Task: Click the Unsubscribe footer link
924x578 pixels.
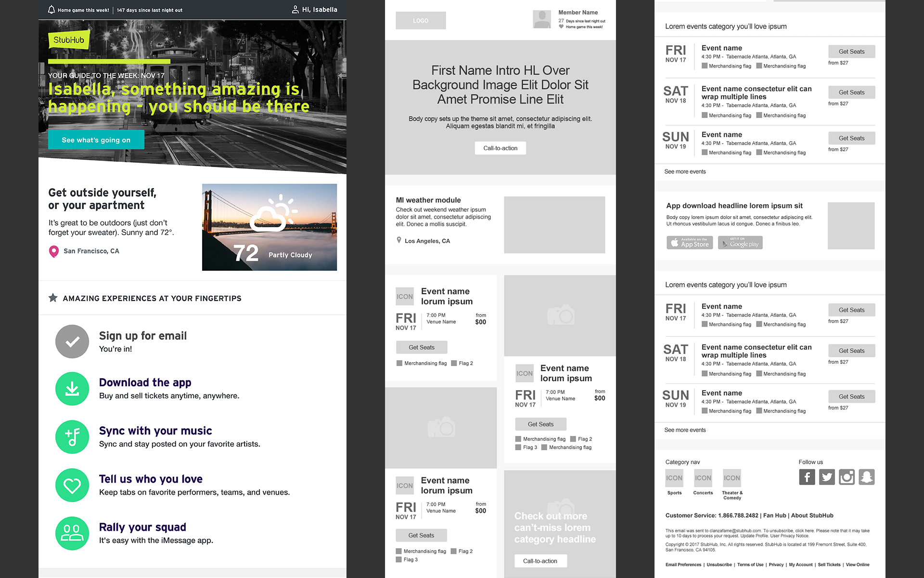Action: click(x=719, y=565)
